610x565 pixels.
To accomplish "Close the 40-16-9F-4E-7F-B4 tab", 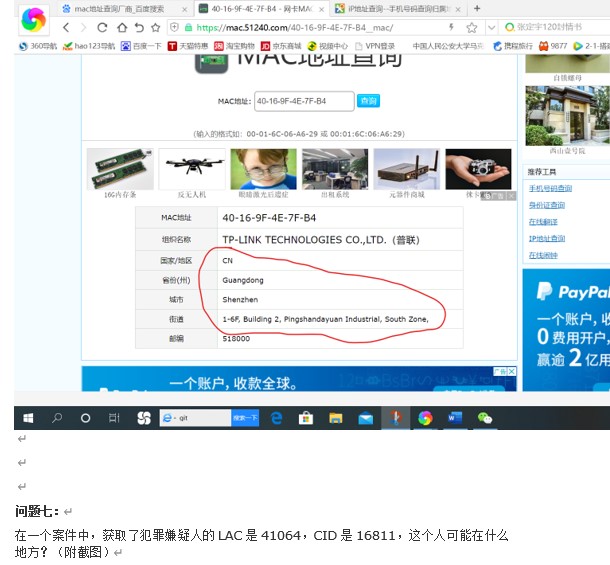I will pos(321,9).
